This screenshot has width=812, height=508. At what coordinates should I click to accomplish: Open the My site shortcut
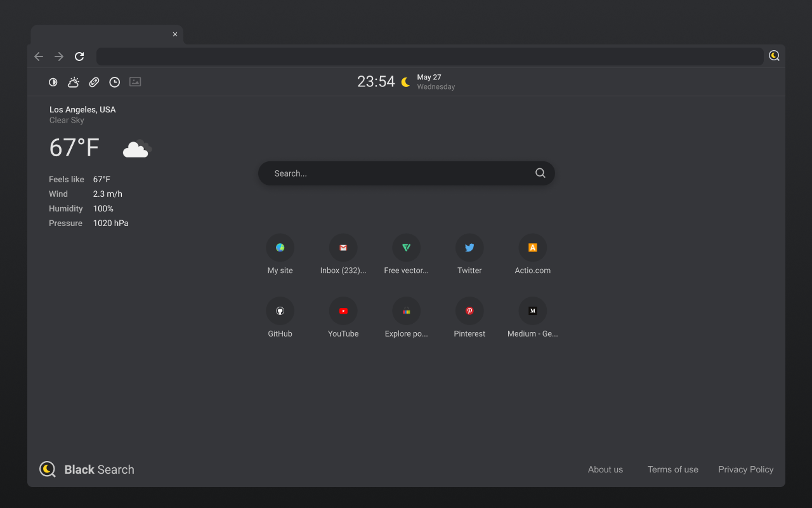pos(280,248)
